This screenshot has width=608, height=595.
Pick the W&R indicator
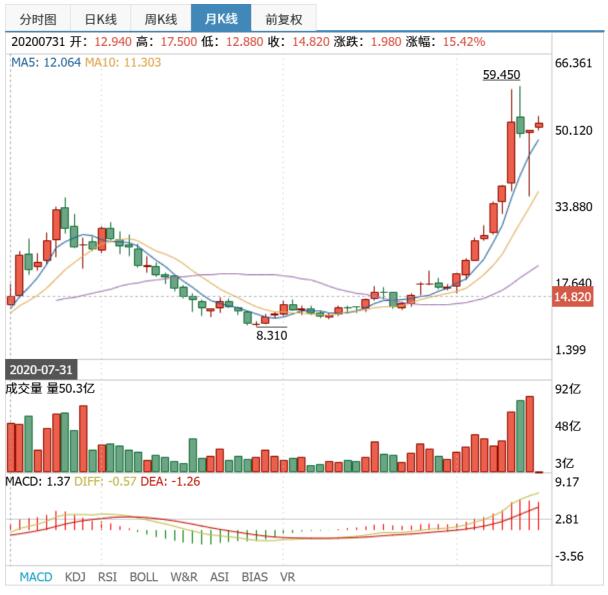click(x=184, y=577)
